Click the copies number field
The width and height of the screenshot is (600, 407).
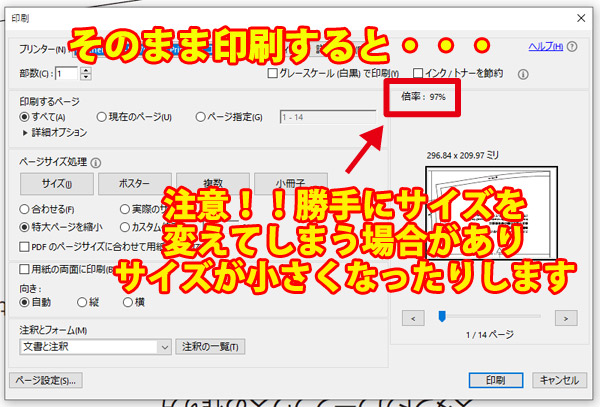[x=67, y=73]
